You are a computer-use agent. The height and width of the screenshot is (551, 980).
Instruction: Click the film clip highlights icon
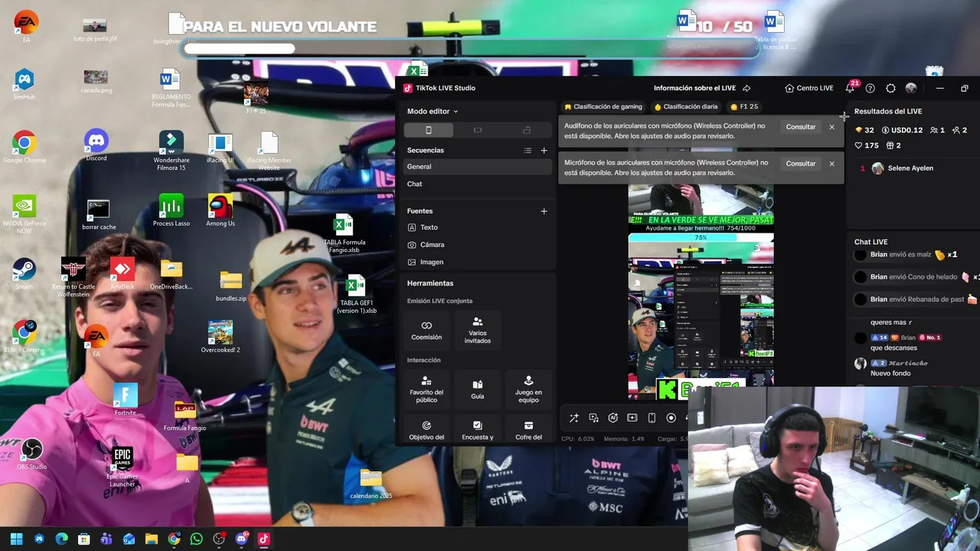click(x=632, y=418)
